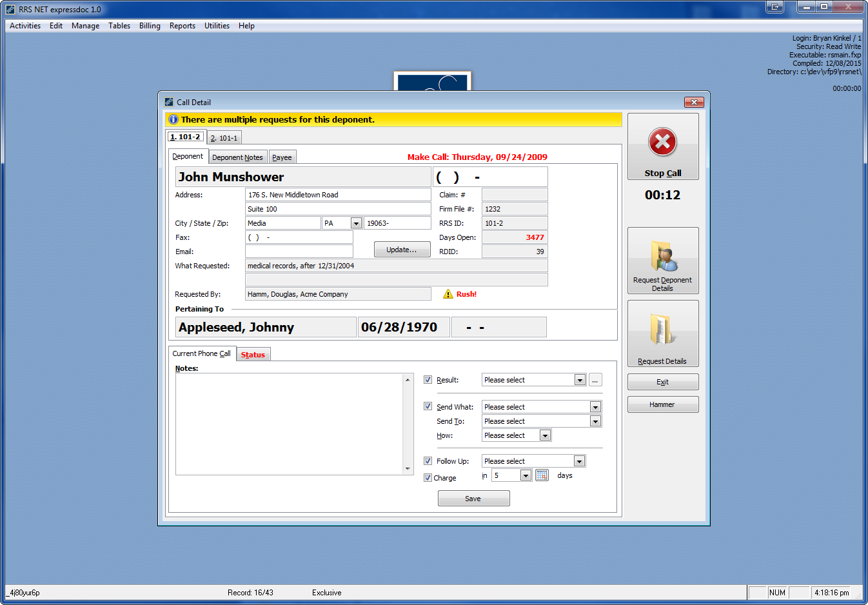This screenshot has width=868, height=605.
Task: Click the Hammer button
Action: tap(663, 404)
